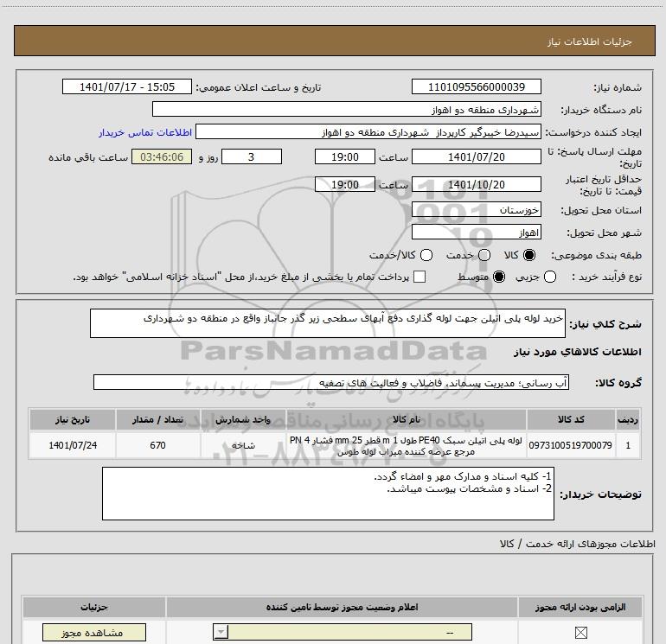Click the ردیف column header

(x=628, y=419)
